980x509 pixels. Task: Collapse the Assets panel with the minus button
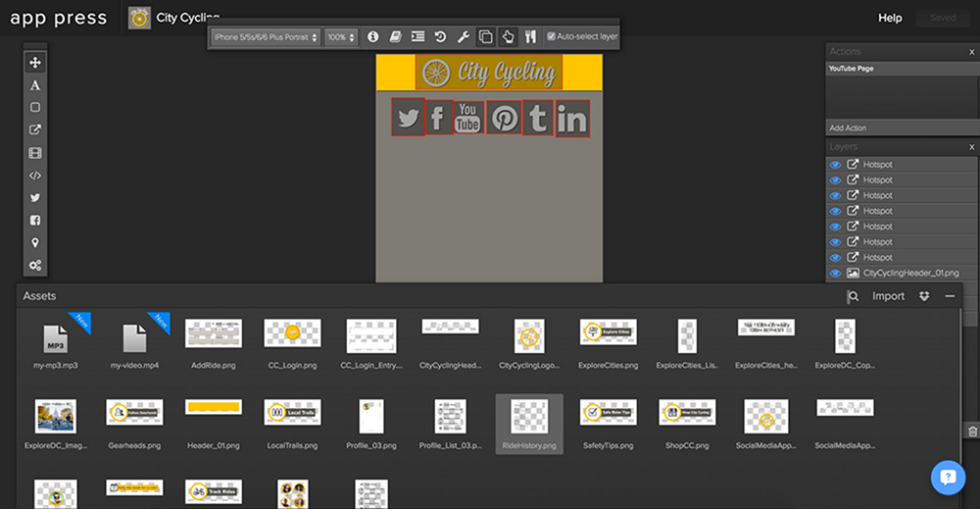tap(950, 296)
